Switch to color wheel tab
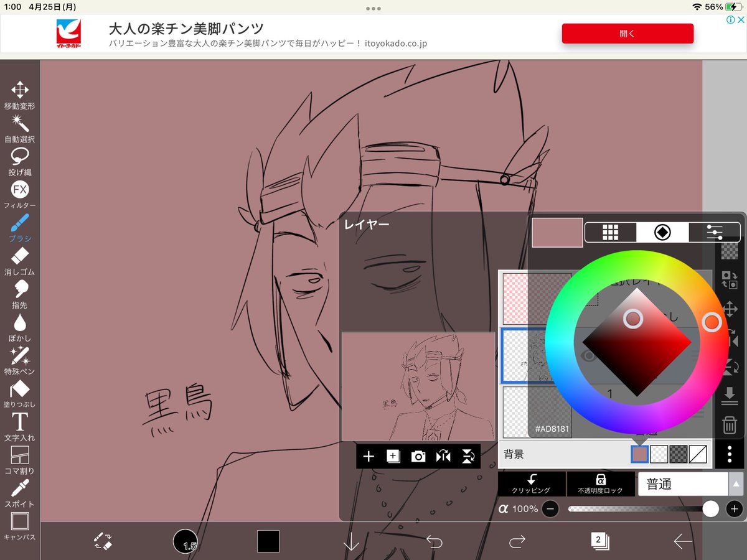The image size is (747, 560). [x=662, y=232]
